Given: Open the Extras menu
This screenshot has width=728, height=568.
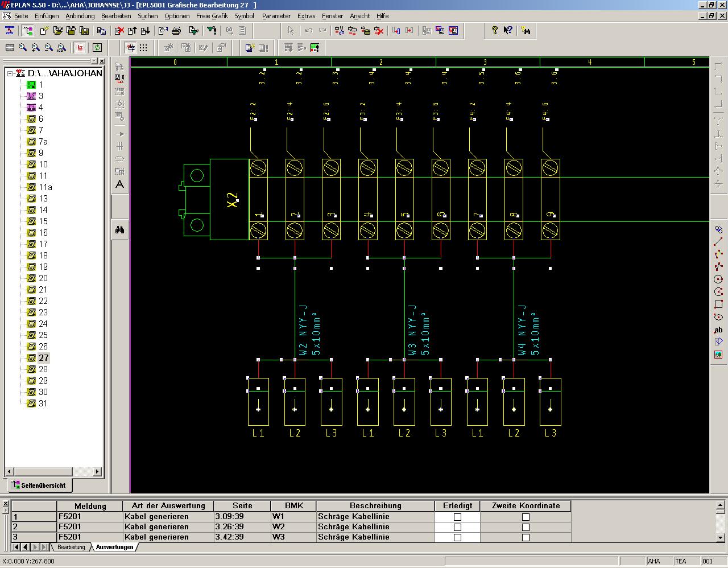Looking at the screenshot, I should (x=306, y=16).
